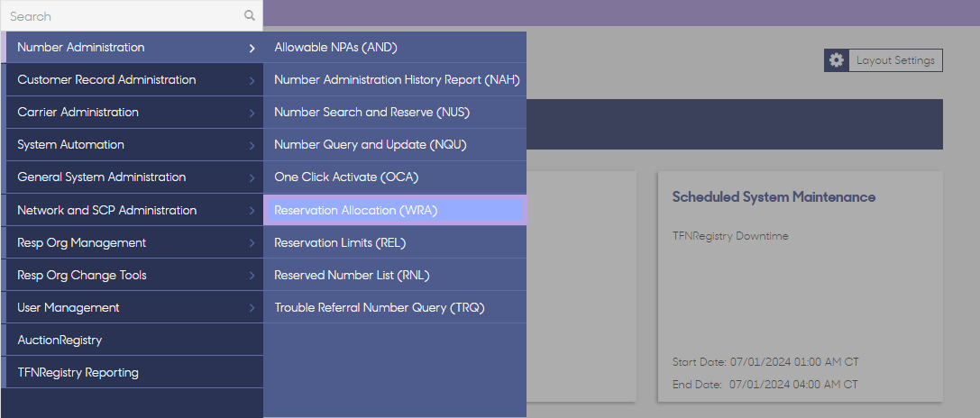Click the search magnifier icon
This screenshot has width=980, height=418.
[250, 15]
